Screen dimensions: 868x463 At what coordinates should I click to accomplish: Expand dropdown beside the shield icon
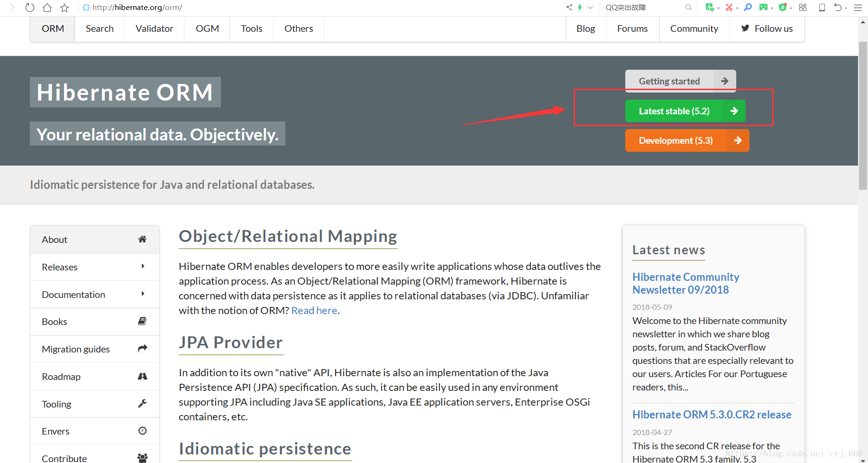(791, 8)
